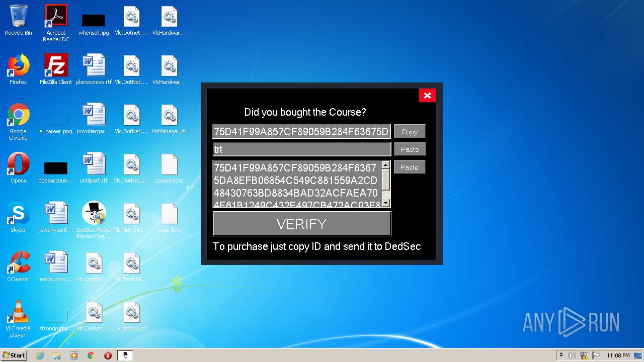
Task: Click Paste beside the 'trt' field
Action: 410,149
